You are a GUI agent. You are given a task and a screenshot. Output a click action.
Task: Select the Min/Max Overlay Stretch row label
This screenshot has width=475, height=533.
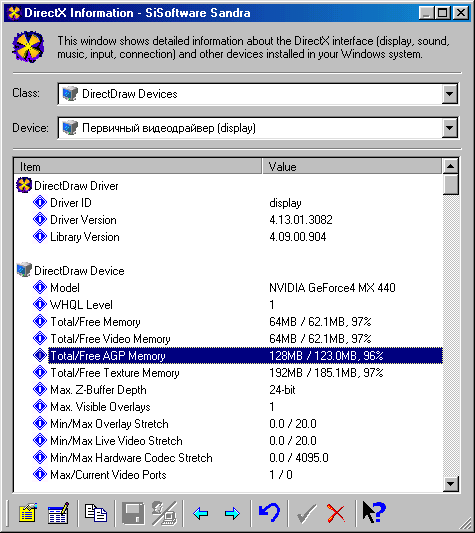[x=109, y=424]
